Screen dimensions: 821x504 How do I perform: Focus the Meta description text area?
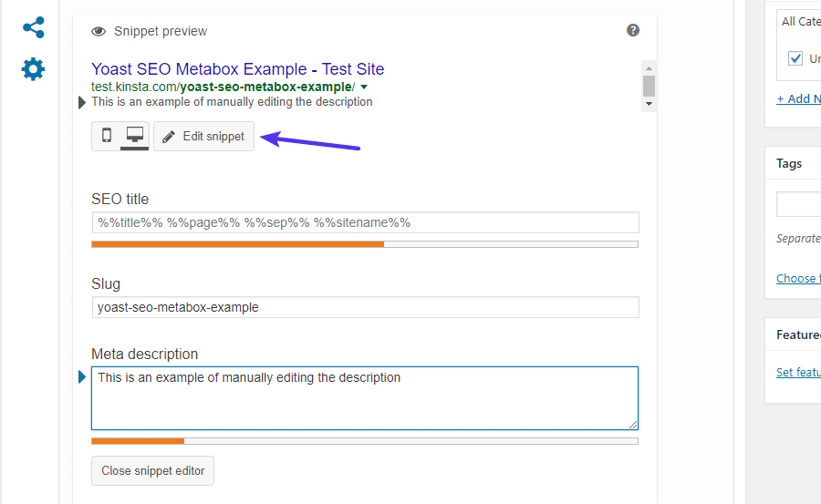tap(365, 398)
